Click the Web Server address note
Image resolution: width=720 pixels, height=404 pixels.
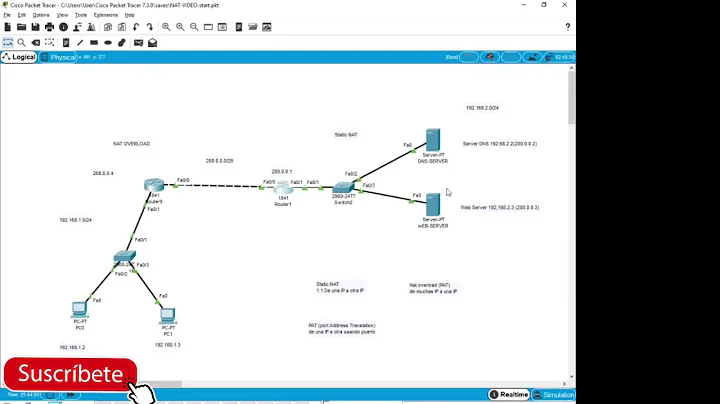[x=500, y=208]
